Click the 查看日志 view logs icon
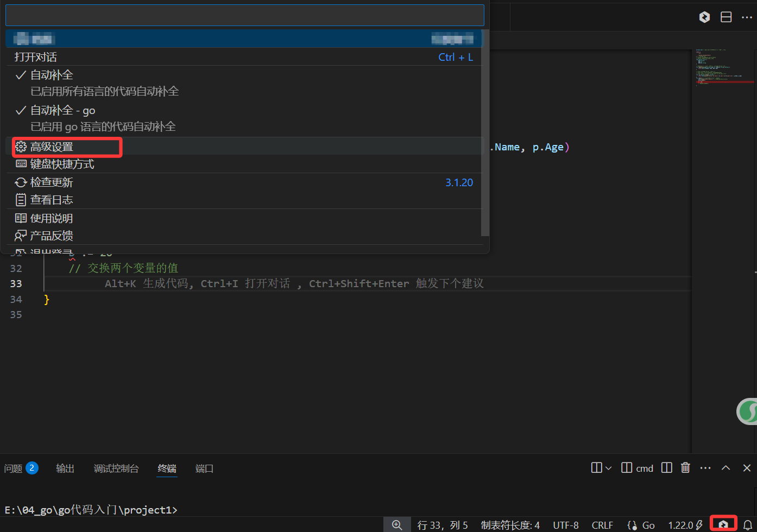Viewport: 757px width, 532px height. point(21,199)
